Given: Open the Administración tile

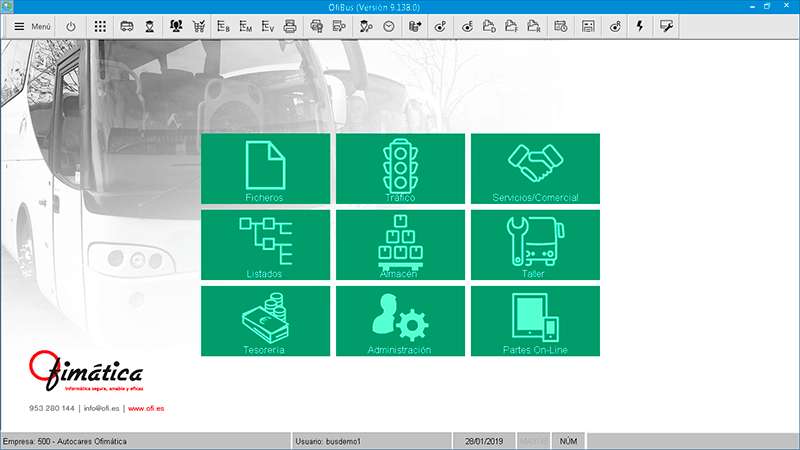Looking at the screenshot, I should (x=400, y=321).
